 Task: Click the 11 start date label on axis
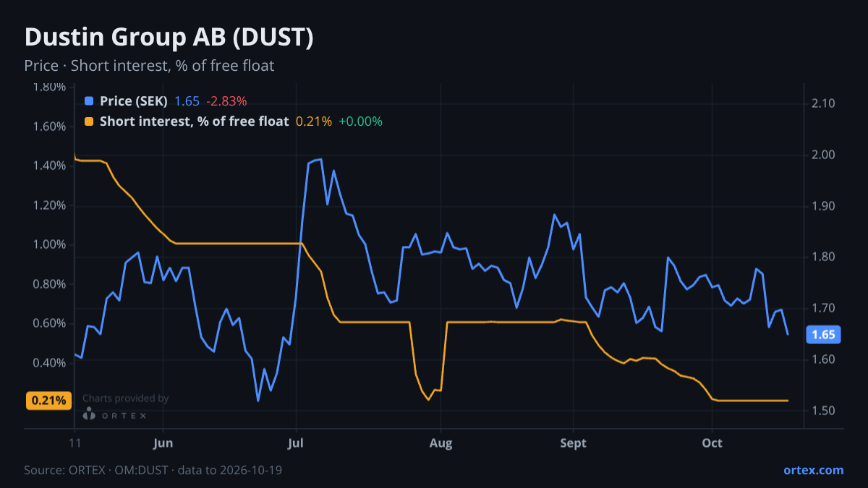pyautogui.click(x=75, y=443)
